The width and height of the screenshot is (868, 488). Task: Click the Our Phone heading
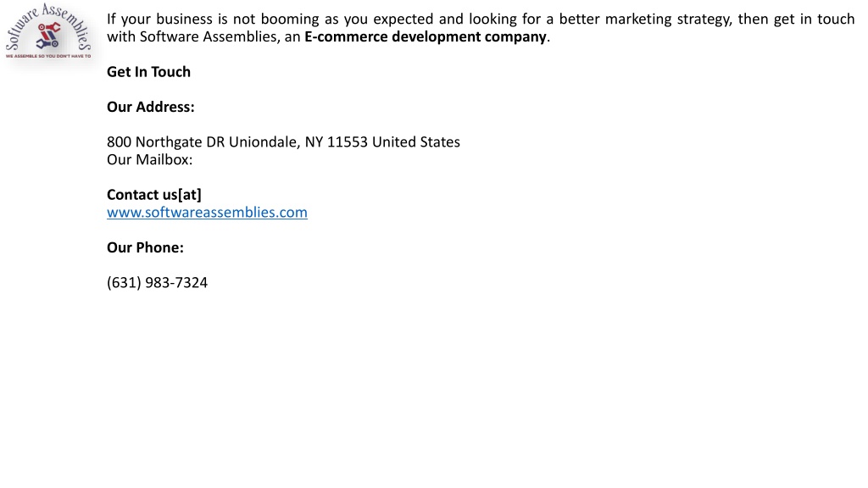pos(145,247)
